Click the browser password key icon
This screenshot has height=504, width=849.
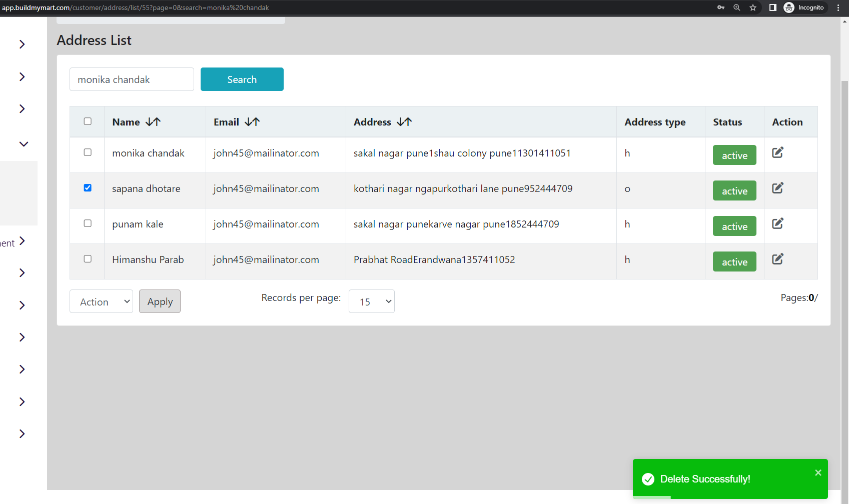click(721, 7)
